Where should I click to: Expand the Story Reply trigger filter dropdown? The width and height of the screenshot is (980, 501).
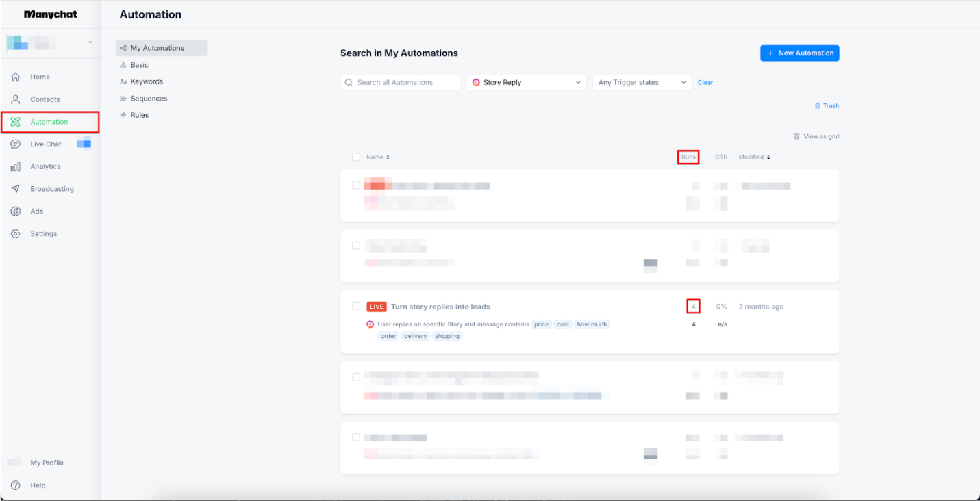coord(526,83)
